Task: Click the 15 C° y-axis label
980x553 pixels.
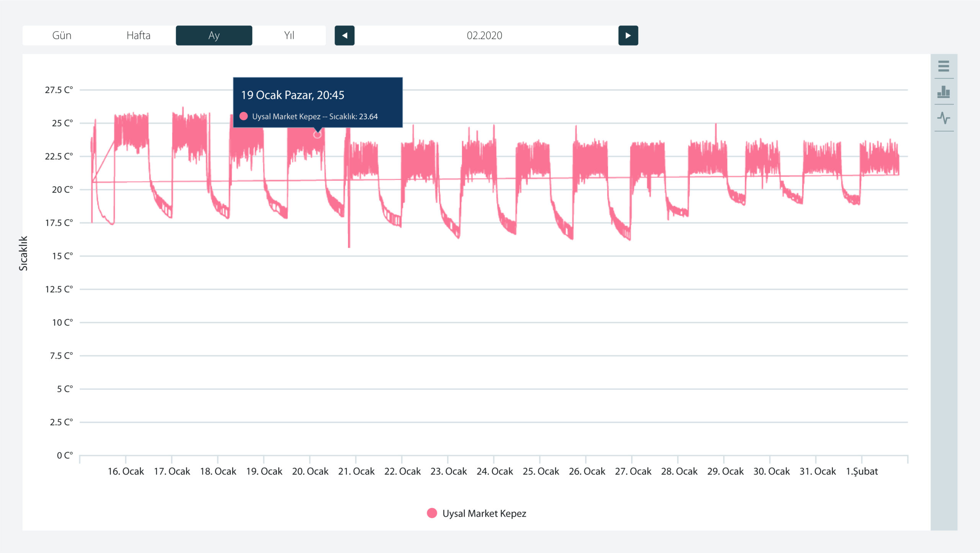Action: point(62,256)
